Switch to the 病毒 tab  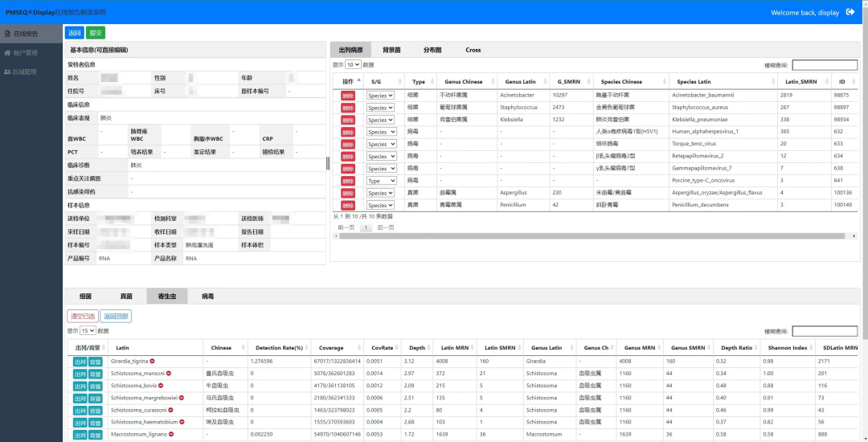(207, 297)
